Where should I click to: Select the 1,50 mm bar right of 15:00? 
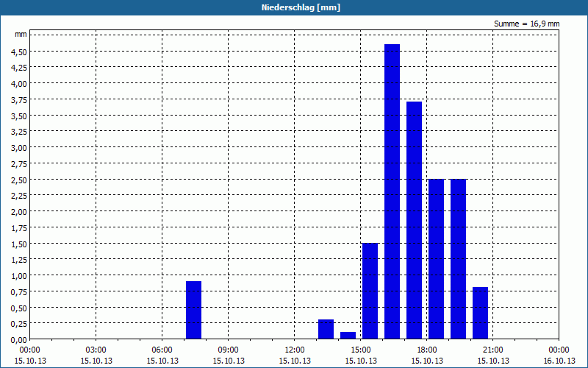point(370,291)
